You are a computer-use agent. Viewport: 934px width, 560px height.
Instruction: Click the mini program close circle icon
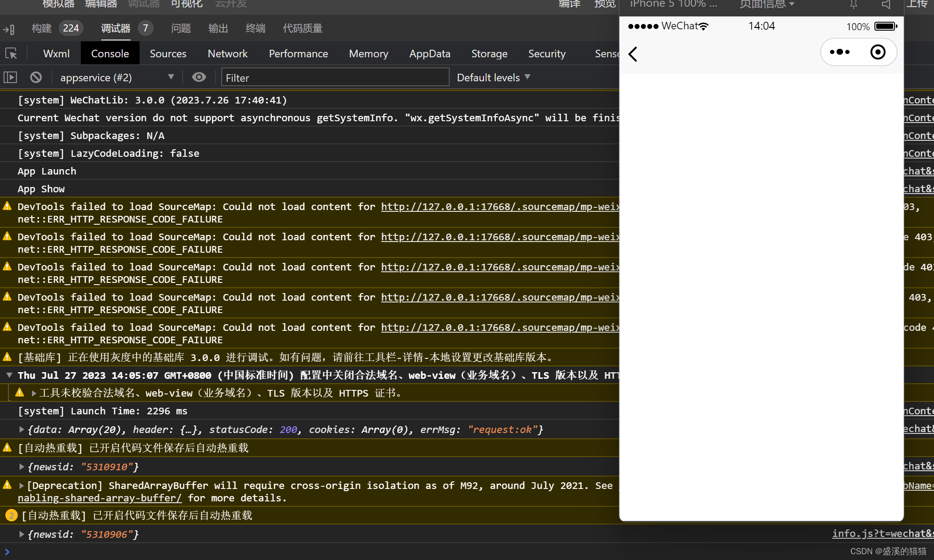pyautogui.click(x=878, y=52)
